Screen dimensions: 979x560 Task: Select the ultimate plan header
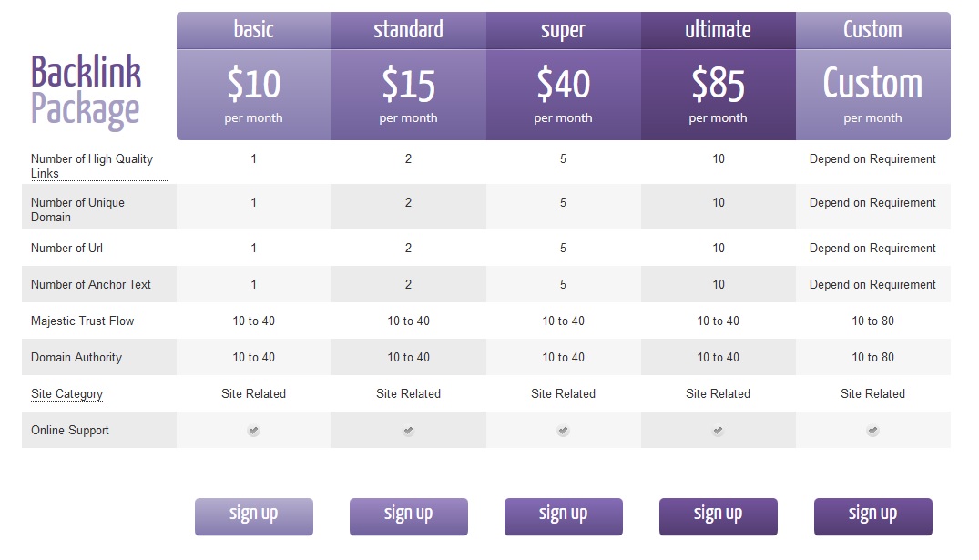[719, 30]
